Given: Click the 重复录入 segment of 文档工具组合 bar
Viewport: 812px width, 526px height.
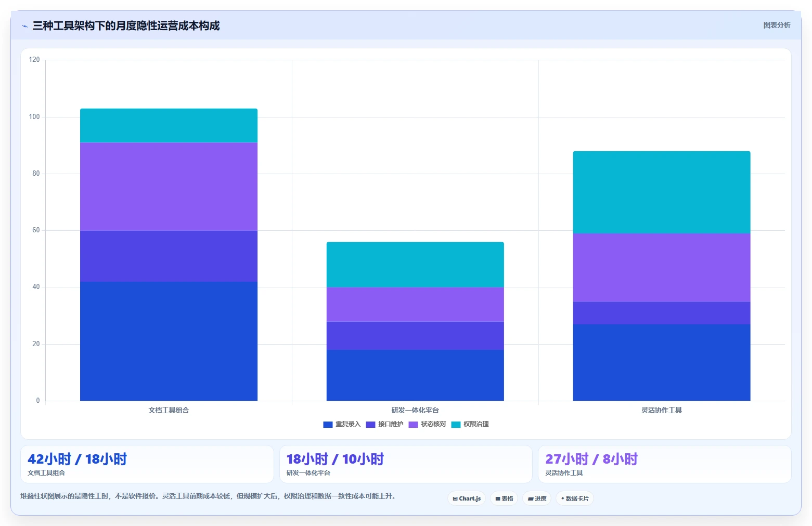Looking at the screenshot, I should [169, 341].
